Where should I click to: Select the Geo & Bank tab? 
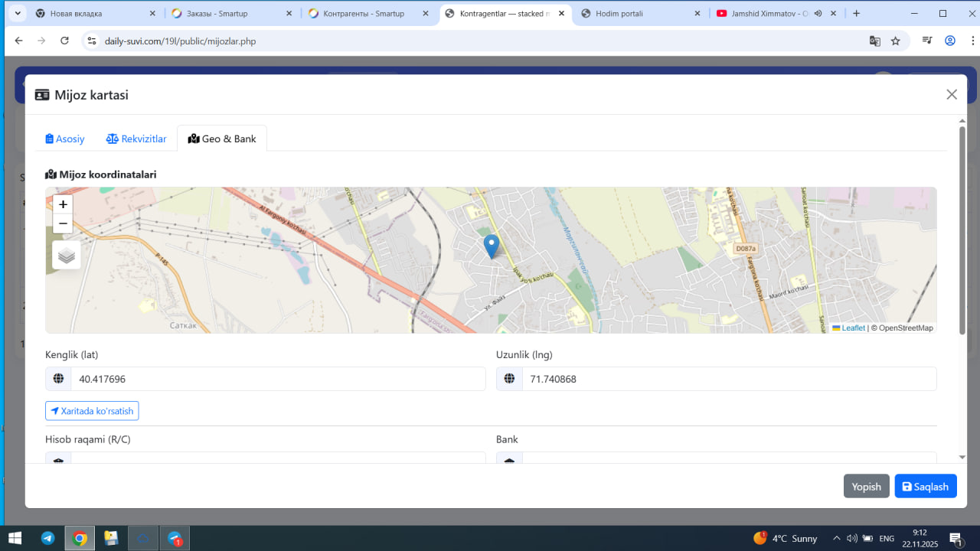point(222,139)
